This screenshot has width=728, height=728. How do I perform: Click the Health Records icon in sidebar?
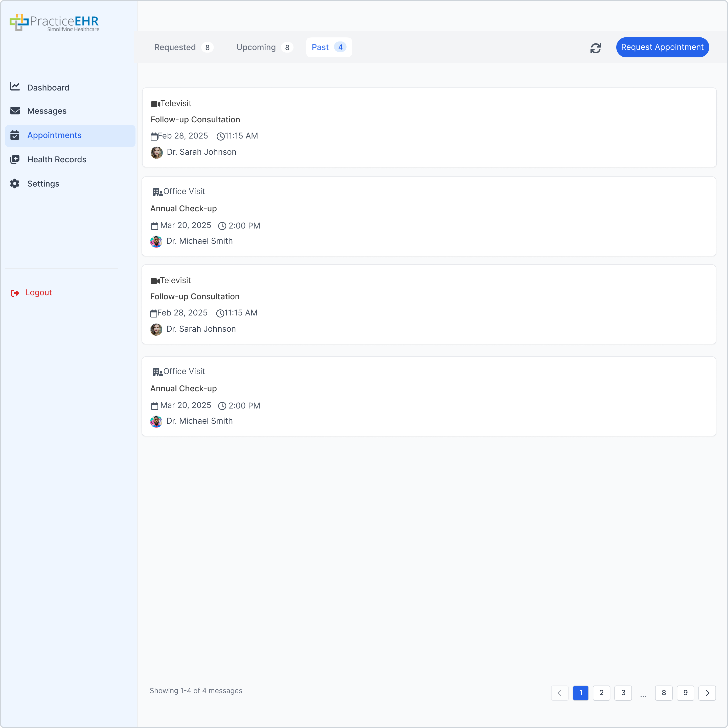[x=15, y=160]
